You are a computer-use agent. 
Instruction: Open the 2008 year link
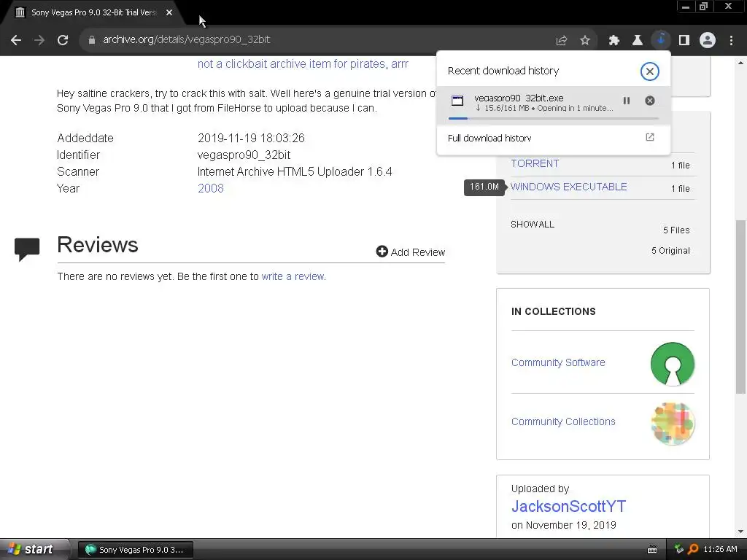211,188
